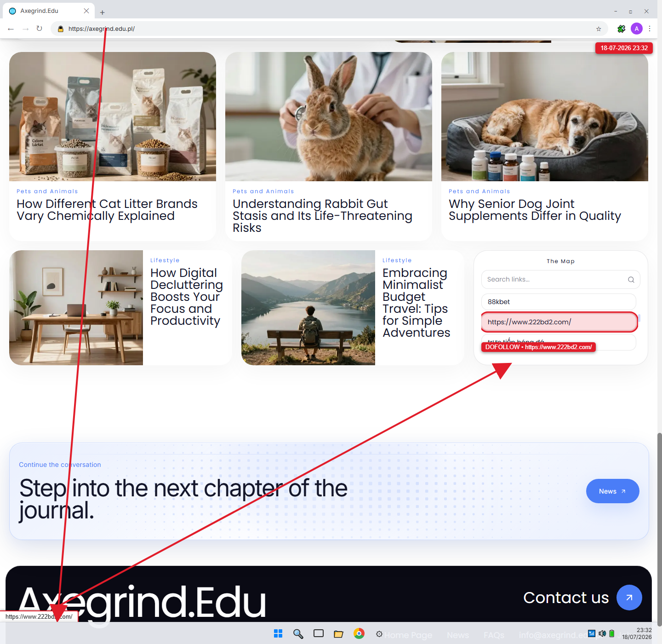
Task: Click 'Lifestyle' above the Digital Decluttering title
Action: pos(165,260)
